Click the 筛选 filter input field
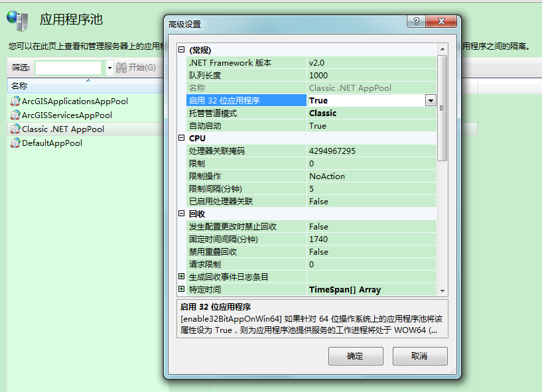This screenshot has width=542, height=392. 68,68
